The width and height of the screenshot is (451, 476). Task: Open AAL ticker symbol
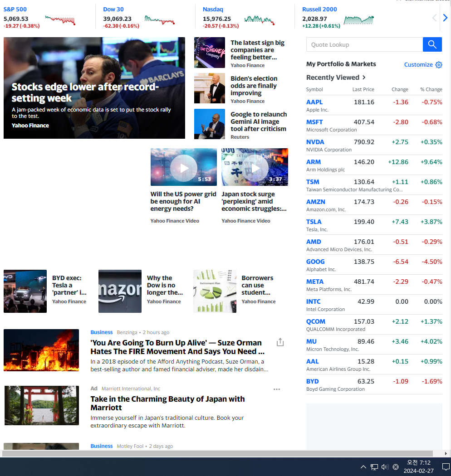click(313, 362)
